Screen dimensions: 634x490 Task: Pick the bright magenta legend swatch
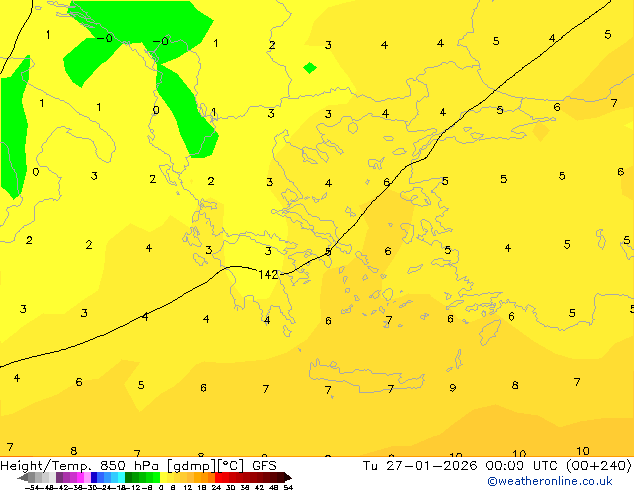80,477
